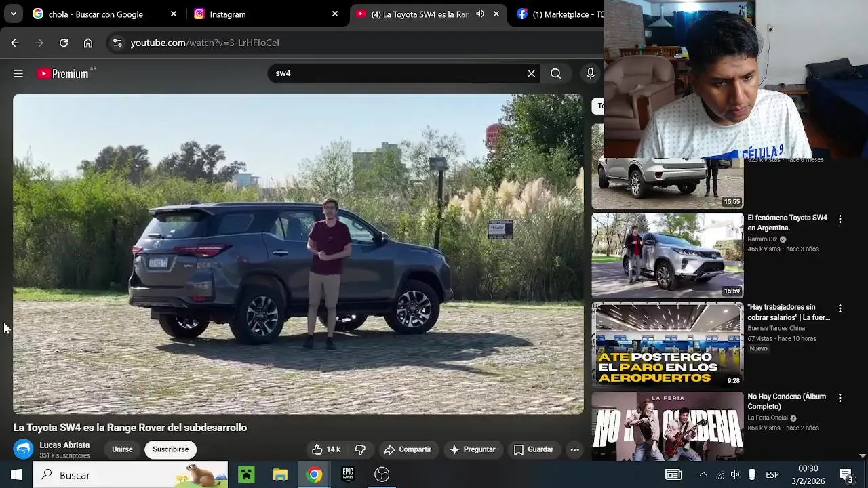View site information icon in address bar
Viewport: 868px width, 488px height.
117,43
